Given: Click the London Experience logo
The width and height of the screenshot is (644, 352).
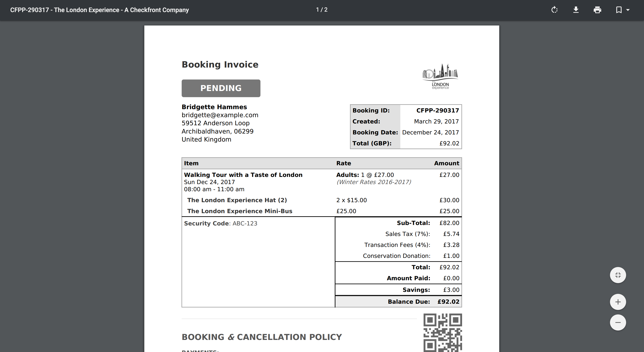Looking at the screenshot, I should click(440, 76).
